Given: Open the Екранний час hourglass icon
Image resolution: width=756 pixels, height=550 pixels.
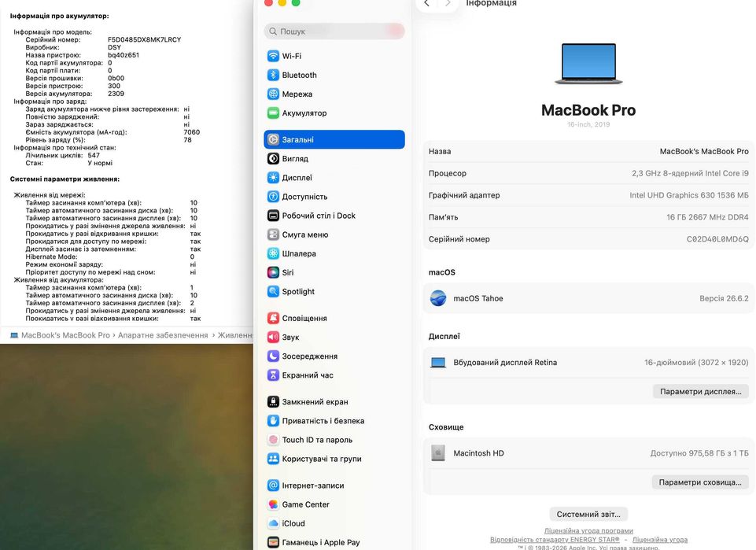Looking at the screenshot, I should (x=273, y=375).
